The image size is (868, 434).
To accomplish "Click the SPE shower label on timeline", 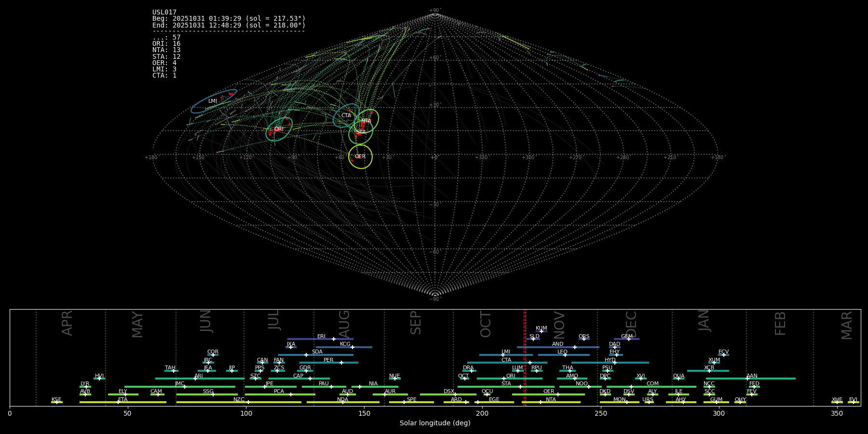I will tap(411, 400).
